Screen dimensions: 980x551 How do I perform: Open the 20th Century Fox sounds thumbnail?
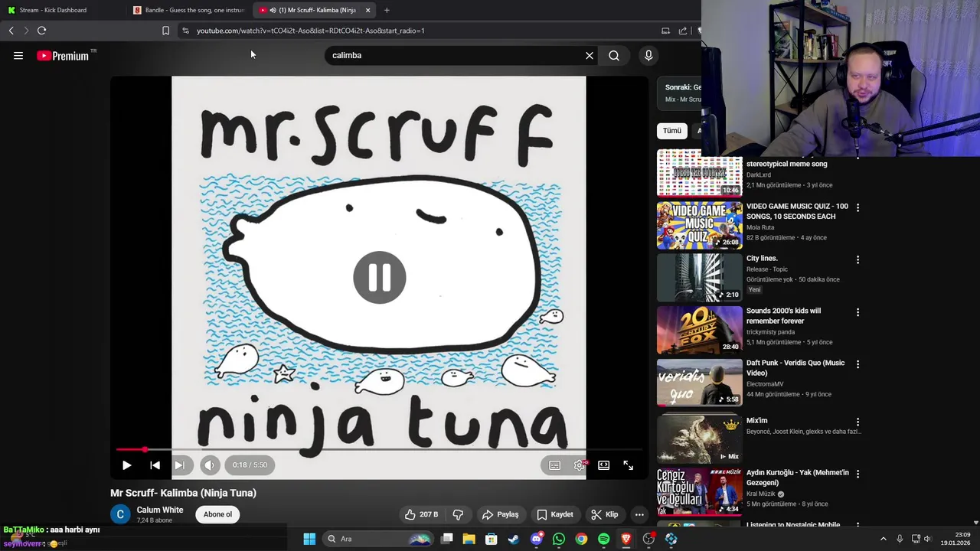click(x=700, y=330)
